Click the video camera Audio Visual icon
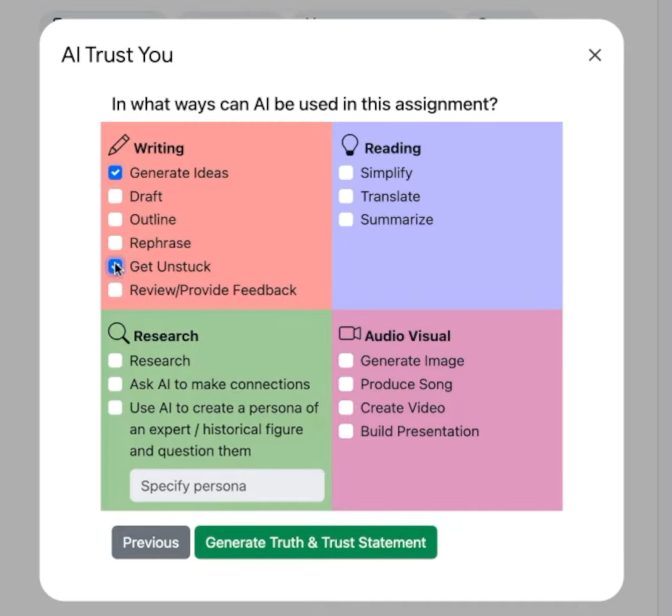Screen dimensions: 672x616 pos(349,334)
